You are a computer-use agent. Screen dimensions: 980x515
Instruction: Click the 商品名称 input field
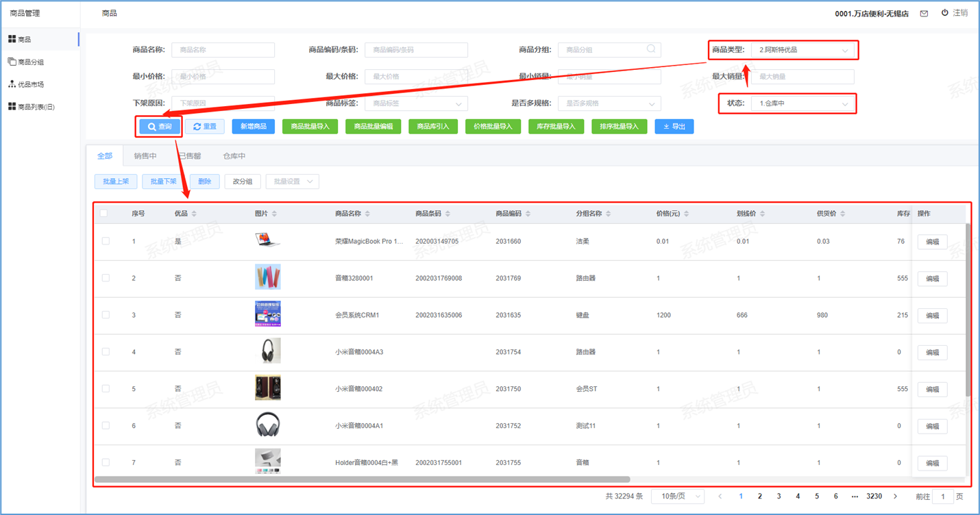pos(223,50)
